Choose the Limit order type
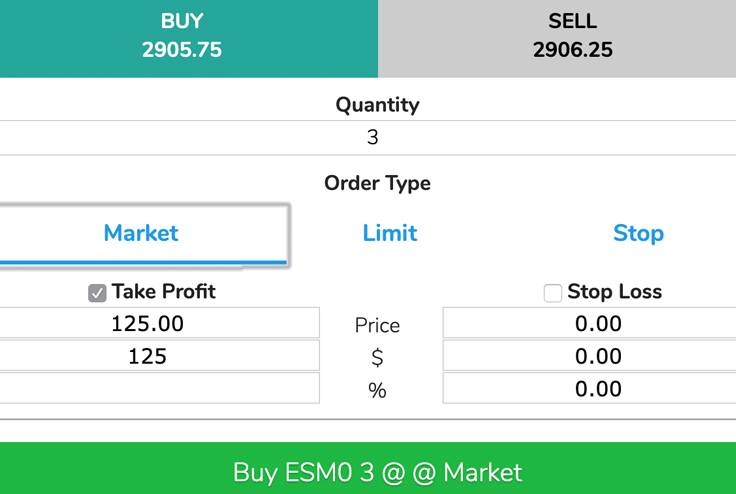Screen dimensions: 736x494 390,233
